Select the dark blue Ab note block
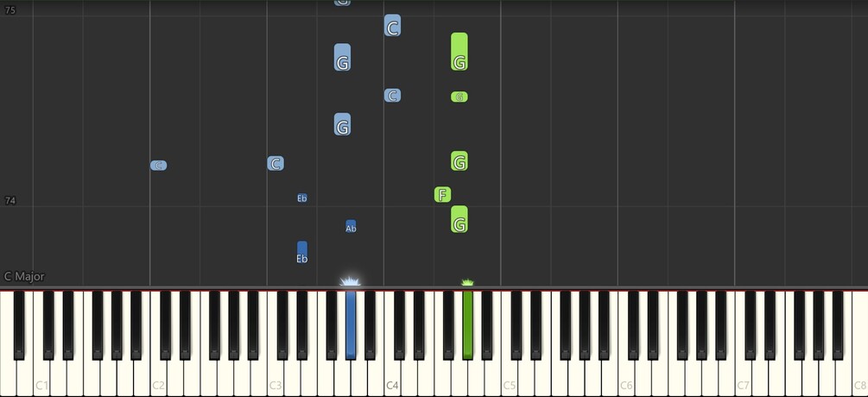Viewport: 868px width, 397px height. point(351,226)
